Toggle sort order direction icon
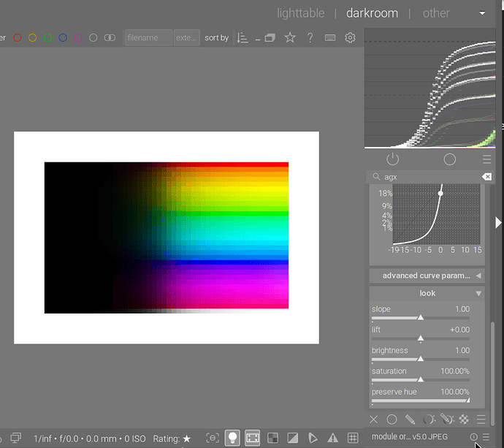 [243, 38]
